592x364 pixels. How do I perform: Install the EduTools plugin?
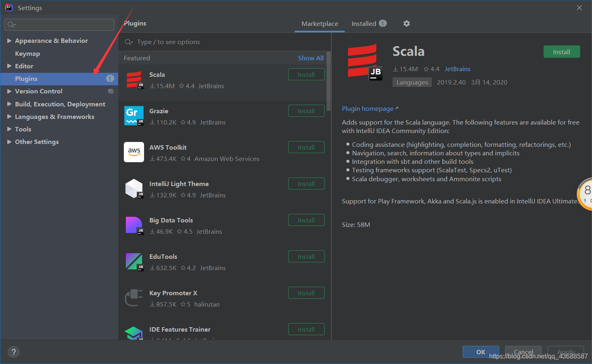tap(306, 256)
